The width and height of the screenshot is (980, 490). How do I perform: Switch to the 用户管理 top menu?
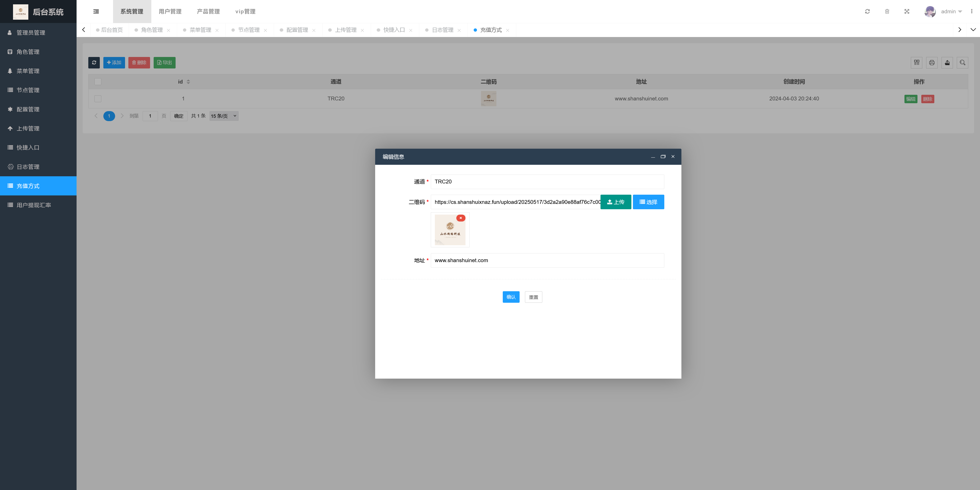pyautogui.click(x=170, y=11)
